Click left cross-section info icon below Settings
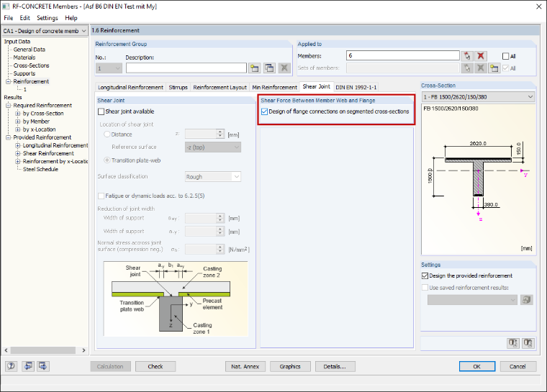The width and height of the screenshot is (547, 392). [x=512, y=343]
